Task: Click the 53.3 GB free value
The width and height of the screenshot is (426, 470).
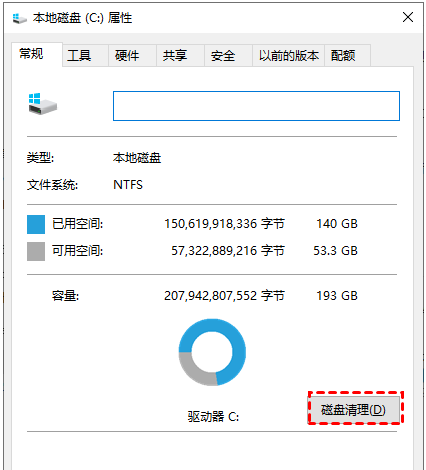Action: (x=335, y=251)
